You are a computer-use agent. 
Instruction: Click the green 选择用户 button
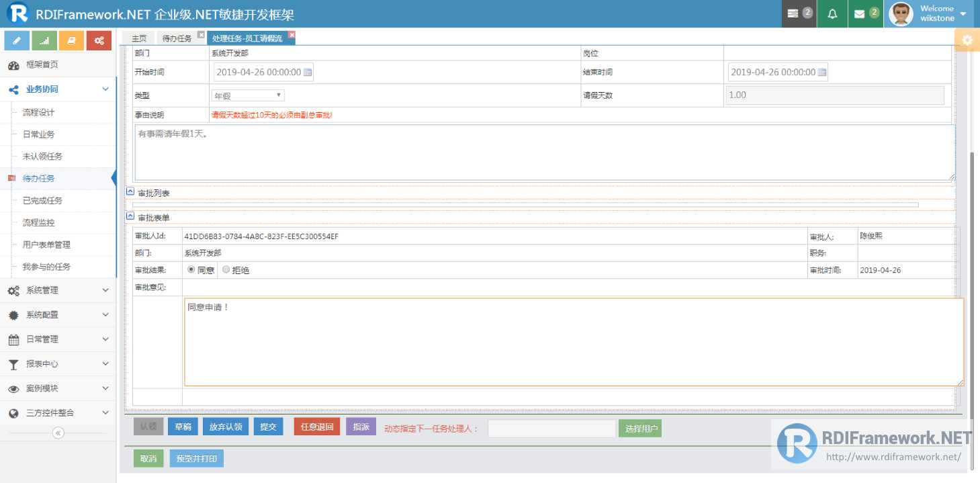tap(640, 429)
